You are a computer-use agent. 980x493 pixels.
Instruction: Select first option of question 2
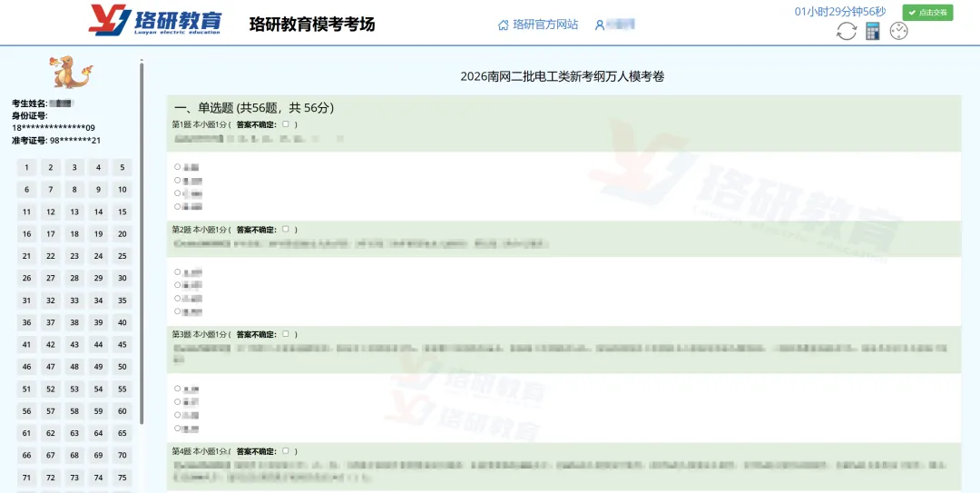point(178,272)
